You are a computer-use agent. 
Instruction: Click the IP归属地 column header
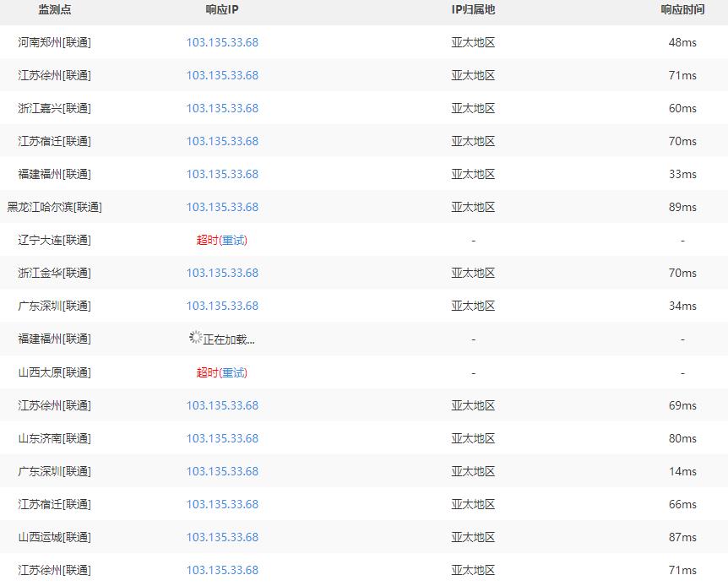coord(473,10)
